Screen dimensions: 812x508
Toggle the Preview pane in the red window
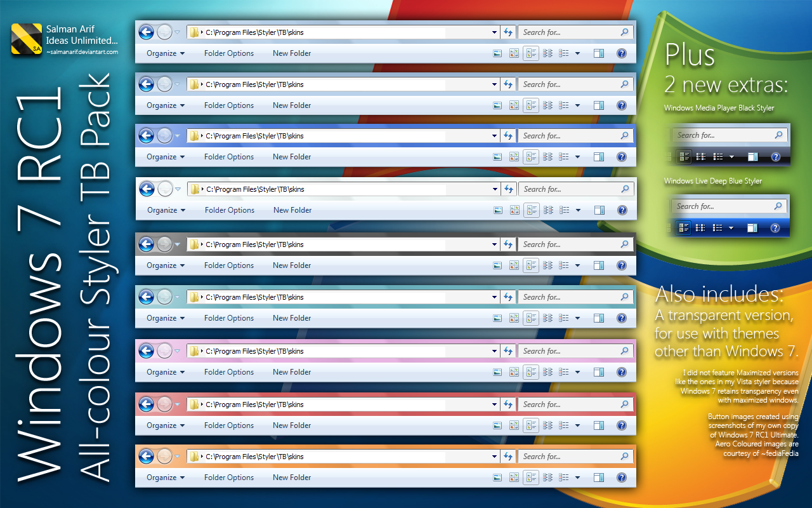(x=598, y=425)
